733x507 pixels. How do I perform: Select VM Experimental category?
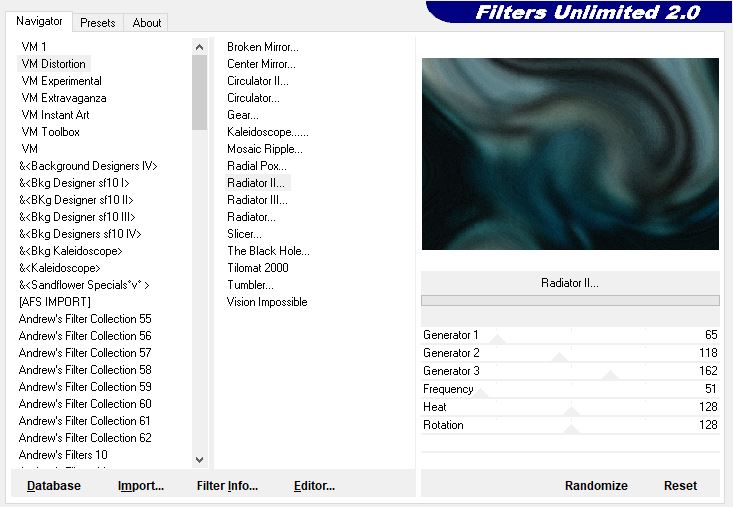[x=62, y=81]
